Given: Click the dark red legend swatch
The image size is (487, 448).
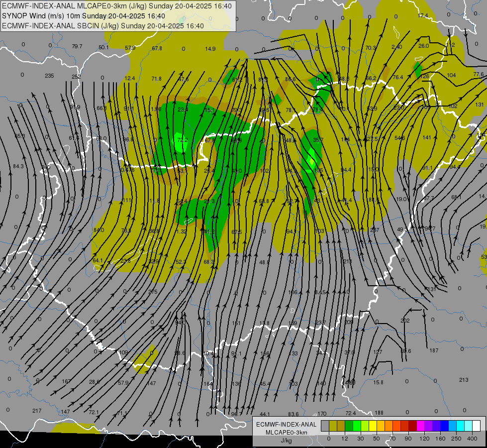Looking at the screenshot, I should click(x=412, y=426).
